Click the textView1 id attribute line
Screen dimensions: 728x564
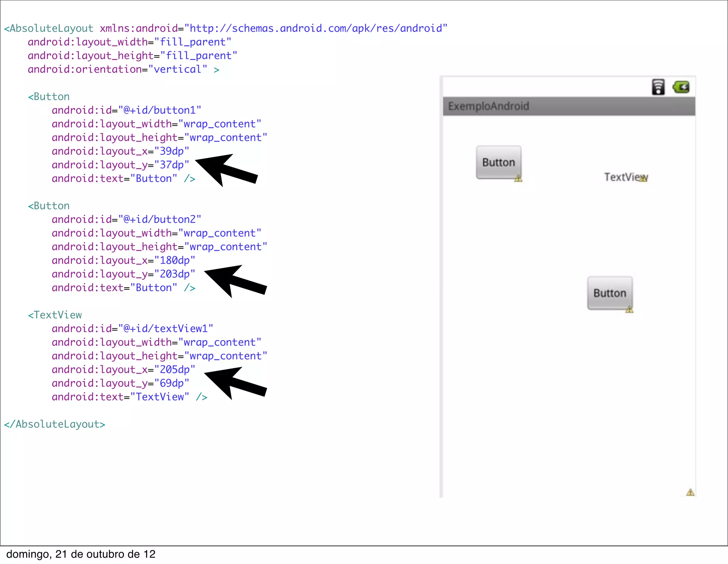[132, 328]
